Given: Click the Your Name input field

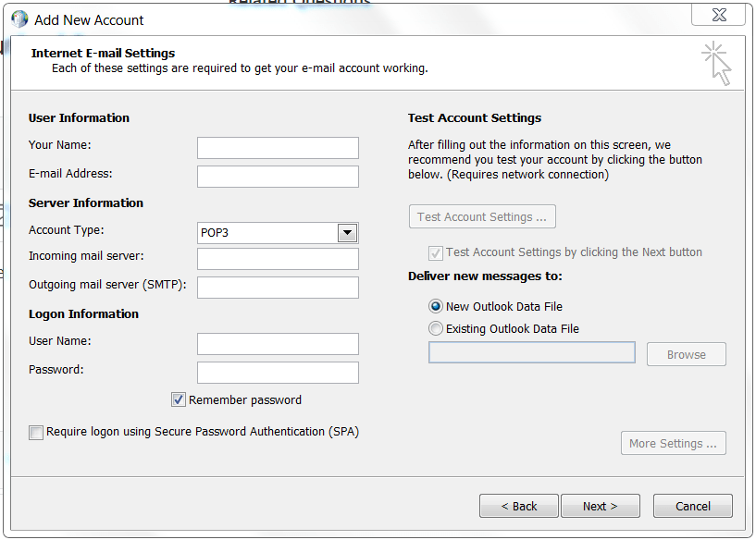Looking at the screenshot, I should [x=278, y=148].
